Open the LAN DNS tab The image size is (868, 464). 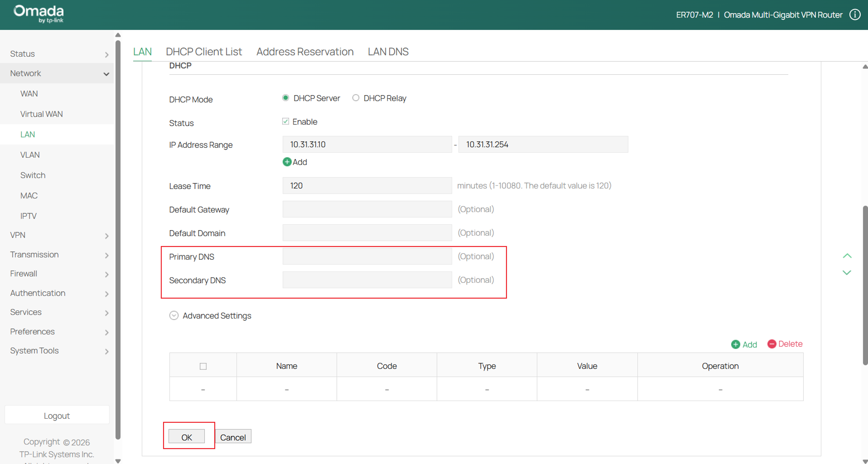click(388, 52)
